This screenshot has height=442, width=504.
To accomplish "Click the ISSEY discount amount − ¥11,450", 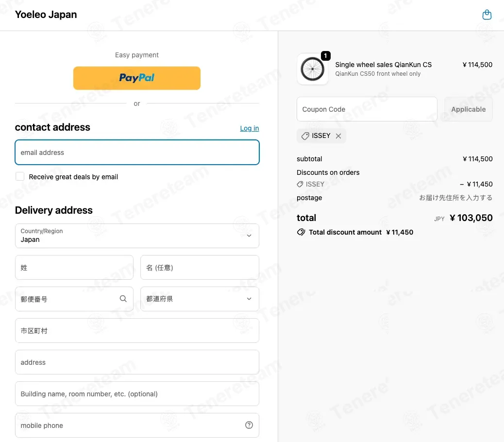I will pyautogui.click(x=476, y=184).
